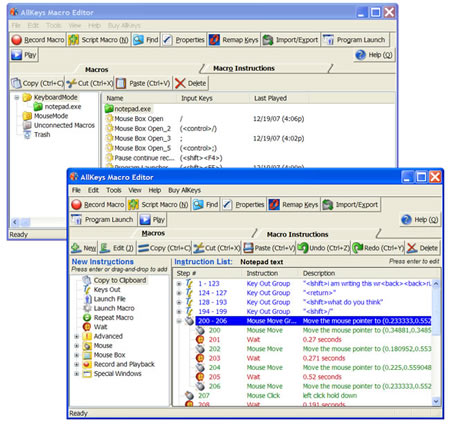The width and height of the screenshot is (450, 426).
Task: Click Paste (Ctrl+V) in the front window
Action: pyautogui.click(x=269, y=248)
